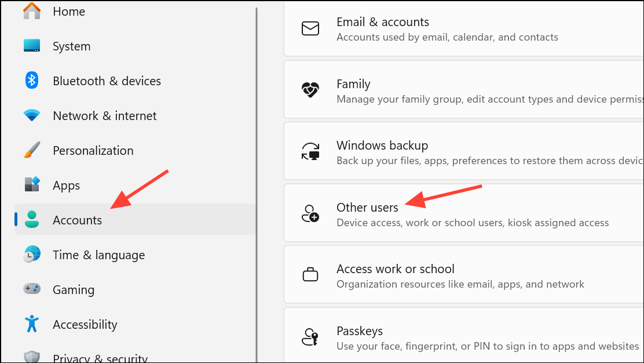This screenshot has width=644, height=363.
Task: Click the sidebar vertical scrollbar
Action: coord(257,185)
